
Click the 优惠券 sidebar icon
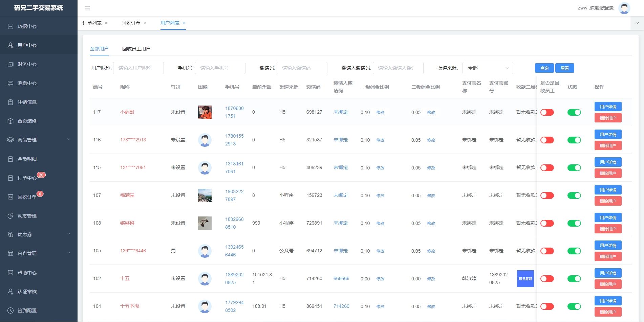pos(10,234)
